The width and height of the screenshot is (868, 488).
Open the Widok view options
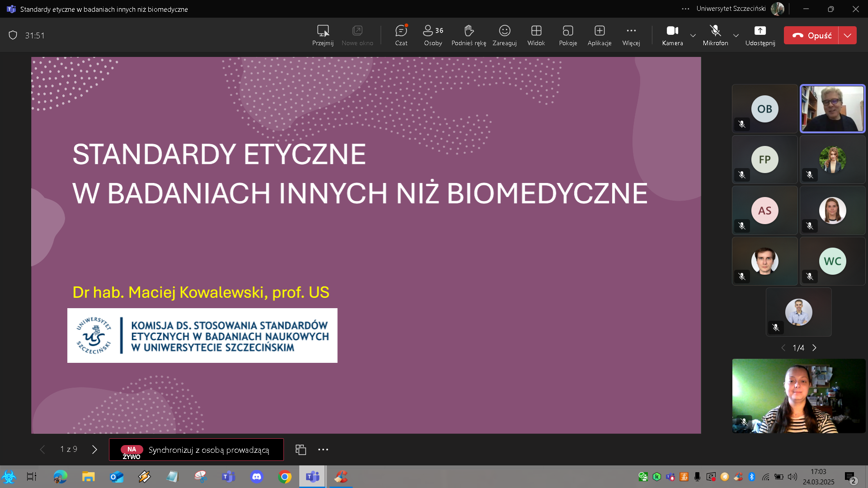click(536, 35)
